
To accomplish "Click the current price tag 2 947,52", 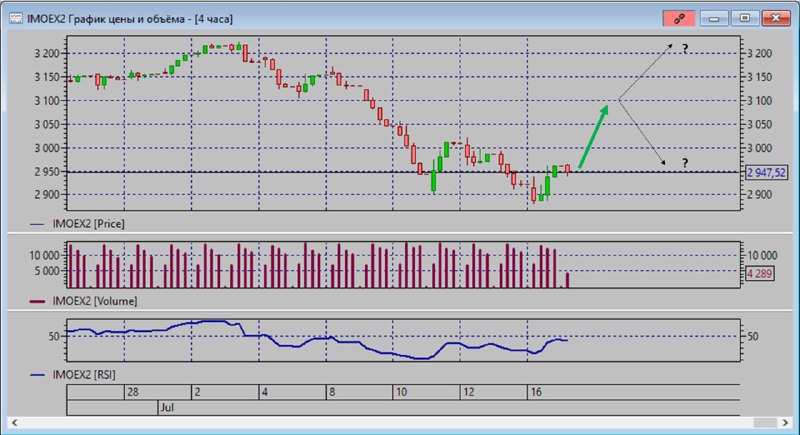I will [x=766, y=172].
